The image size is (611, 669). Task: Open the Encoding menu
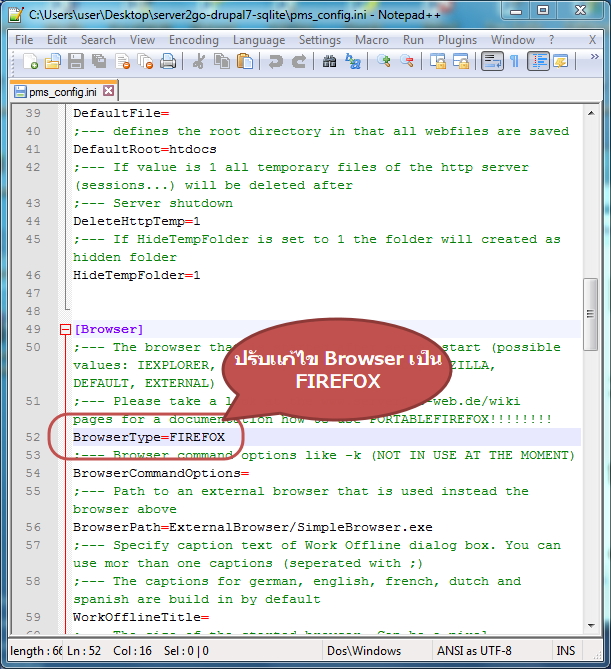194,40
